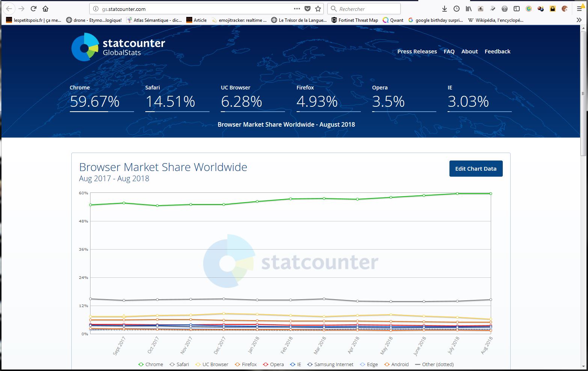Bookmark this page with the star icon
Screen dimensions: 588x371
coord(318,9)
